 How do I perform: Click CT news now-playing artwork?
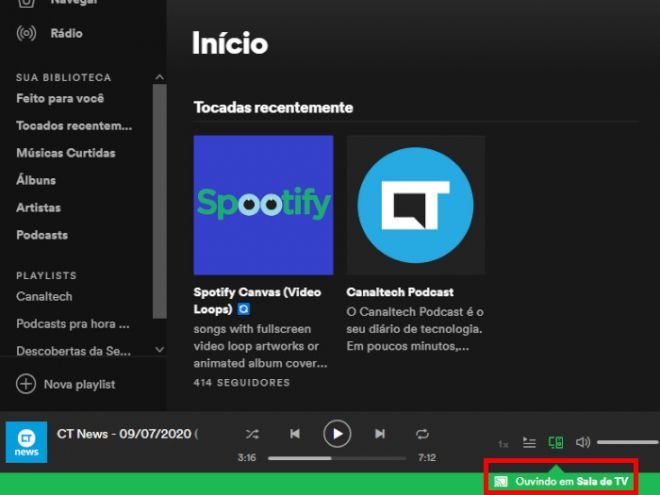pos(26,442)
